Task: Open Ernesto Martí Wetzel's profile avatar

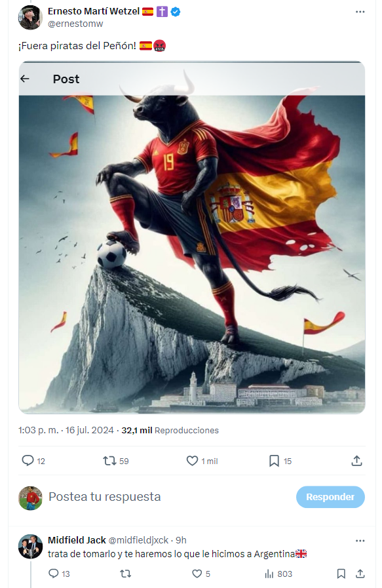Action: click(30, 17)
